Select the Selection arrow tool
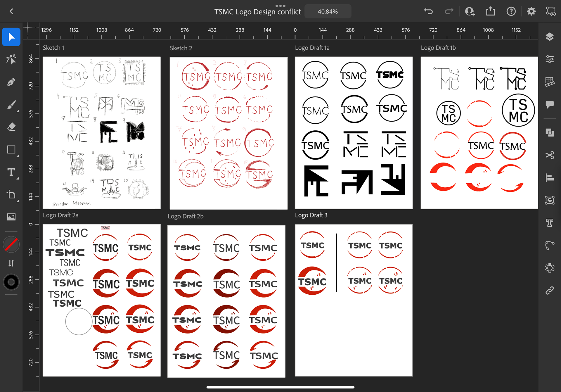The width and height of the screenshot is (561, 392). [11, 37]
